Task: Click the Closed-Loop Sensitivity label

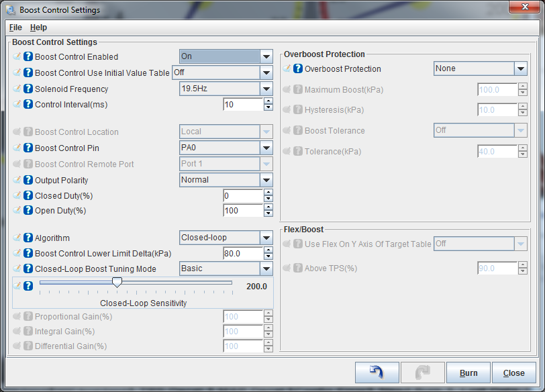Action: tap(143, 303)
